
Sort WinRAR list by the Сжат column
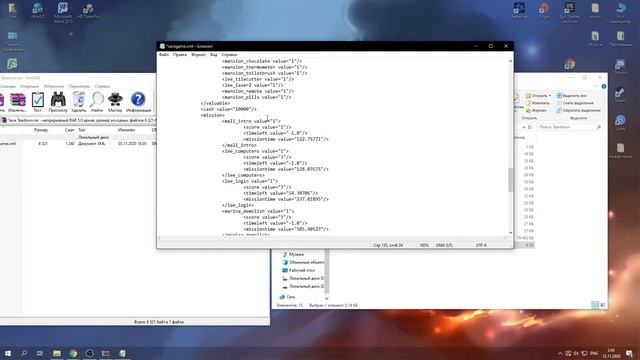coord(69,130)
